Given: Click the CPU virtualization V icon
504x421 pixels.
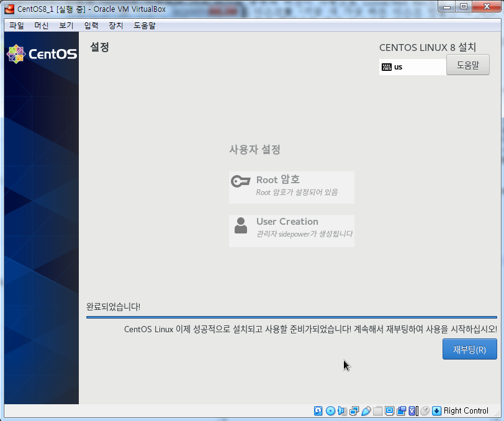Looking at the screenshot, I should click(413, 410).
